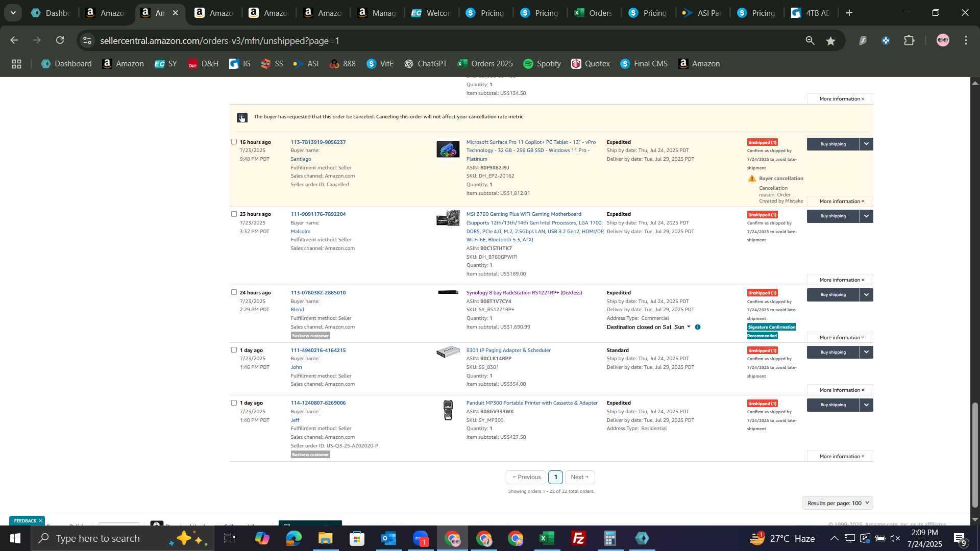The image size is (980, 551).
Task: Select checkbox for order 113-0780382-2885010
Action: tap(234, 292)
